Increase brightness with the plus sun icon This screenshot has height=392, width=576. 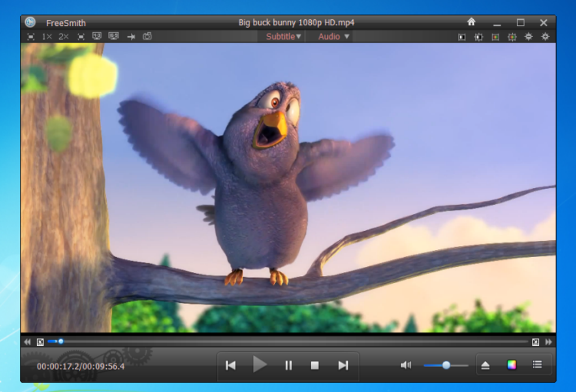546,37
